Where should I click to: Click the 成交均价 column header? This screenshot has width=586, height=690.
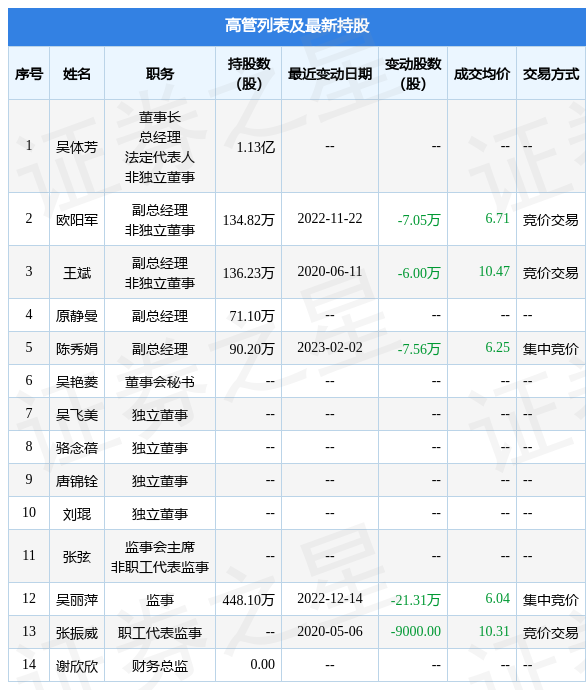tap(482, 73)
